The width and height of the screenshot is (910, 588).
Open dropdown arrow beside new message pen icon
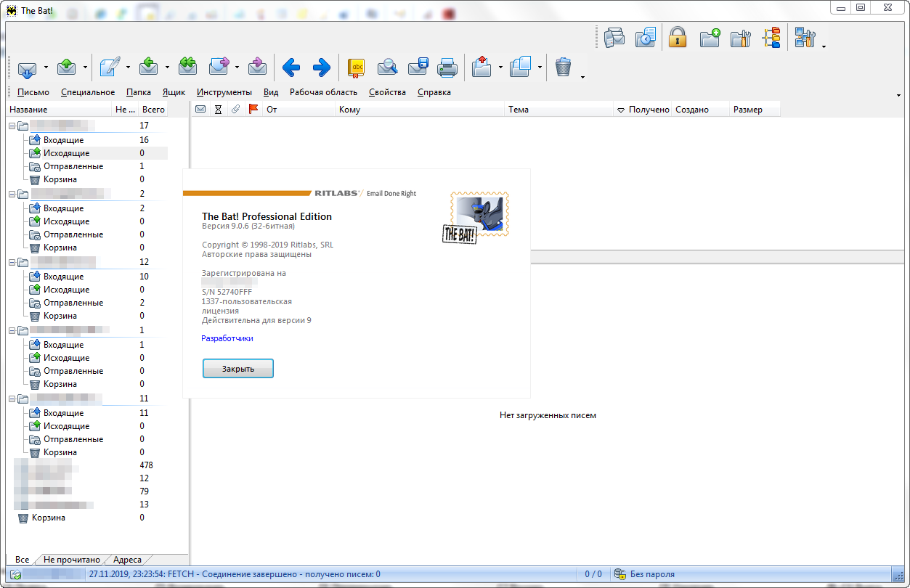coord(128,68)
